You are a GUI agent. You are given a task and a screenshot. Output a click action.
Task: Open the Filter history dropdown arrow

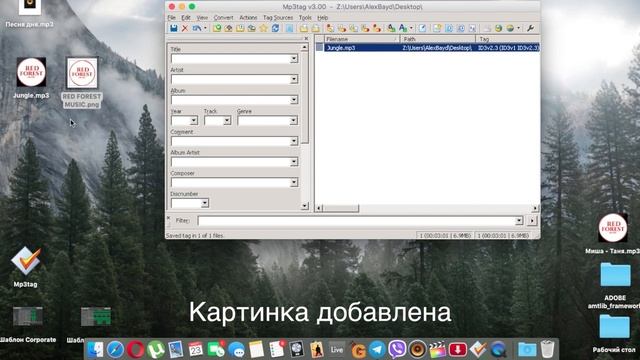pyautogui.click(x=519, y=221)
